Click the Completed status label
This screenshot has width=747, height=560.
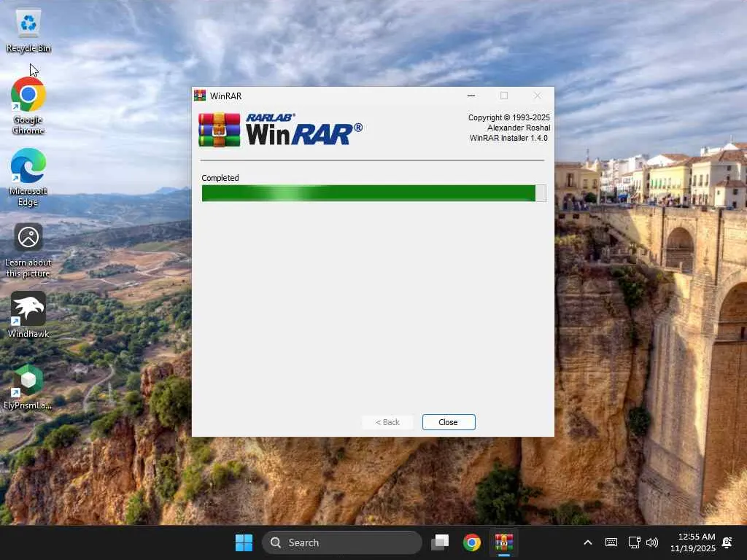tap(220, 178)
